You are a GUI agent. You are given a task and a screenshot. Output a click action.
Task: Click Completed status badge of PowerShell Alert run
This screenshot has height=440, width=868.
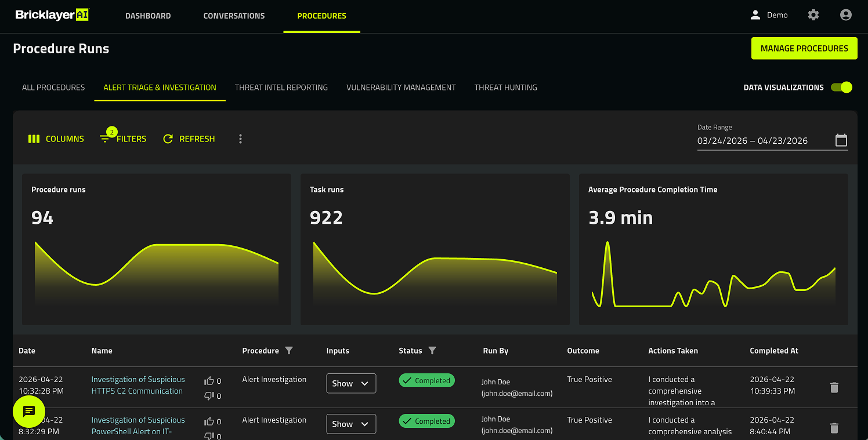point(426,421)
